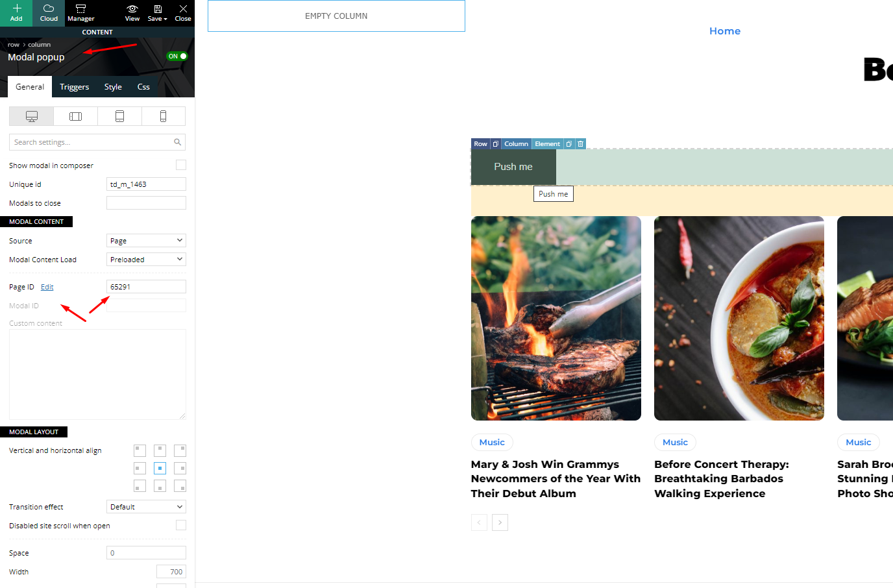Click the outlined Push me button

tap(554, 194)
